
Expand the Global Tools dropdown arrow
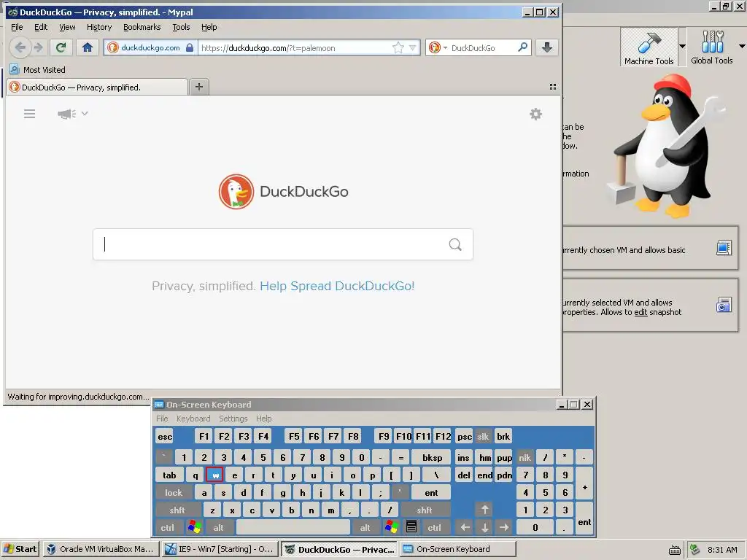[x=742, y=46]
